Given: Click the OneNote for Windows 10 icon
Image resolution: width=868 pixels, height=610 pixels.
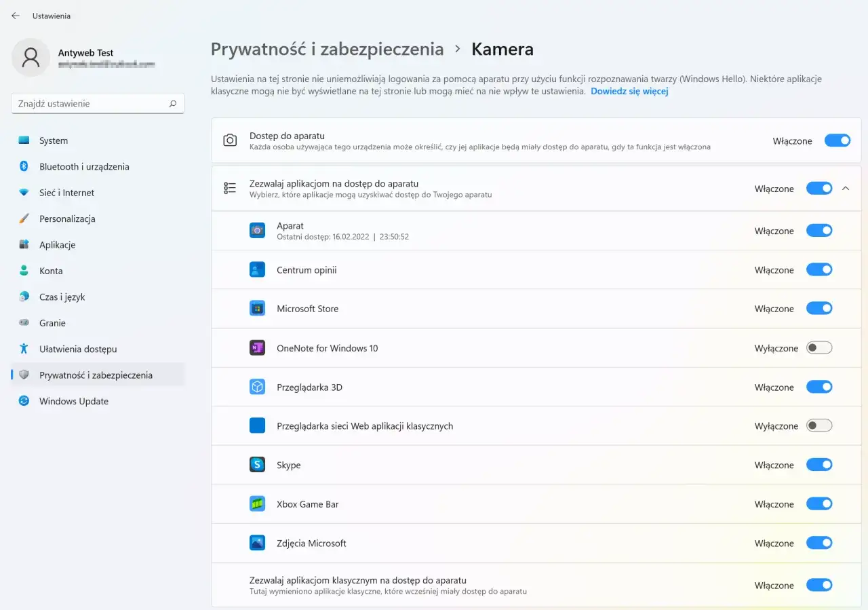Looking at the screenshot, I should coord(257,348).
